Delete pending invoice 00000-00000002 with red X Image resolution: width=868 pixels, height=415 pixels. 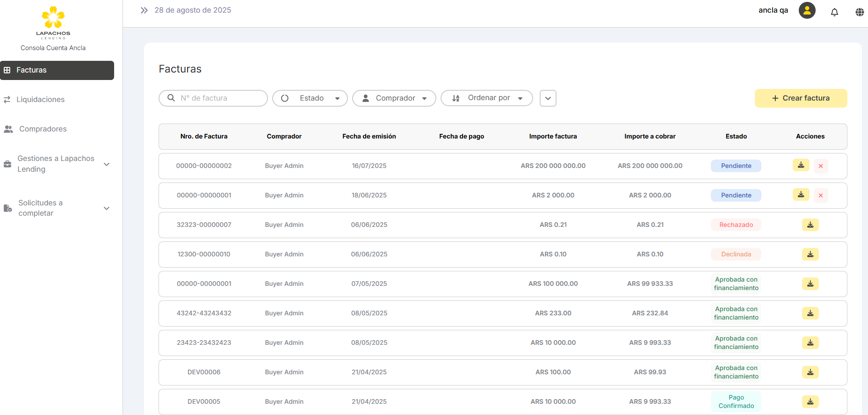820,166
